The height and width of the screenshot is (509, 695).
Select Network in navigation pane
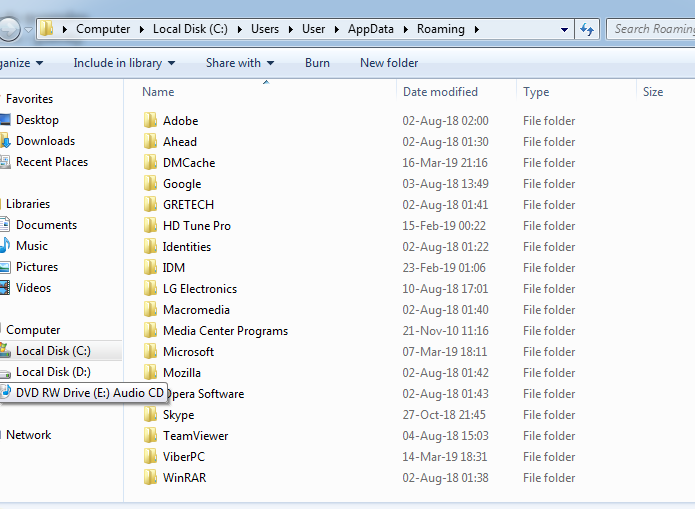[x=28, y=435]
